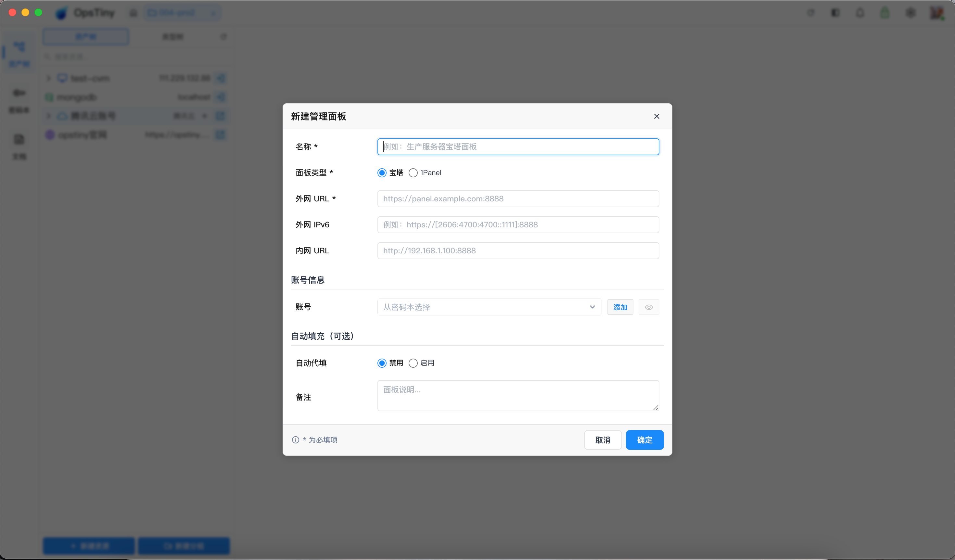Viewport: 955px width, 560px height.
Task: Select the 1Panel panel type radio
Action: [413, 173]
